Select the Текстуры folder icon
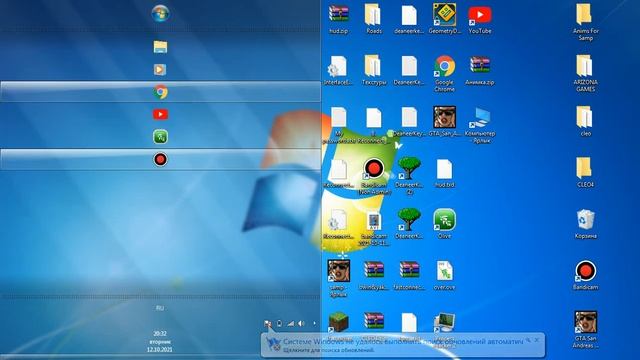This screenshot has width=640, height=360. click(x=373, y=70)
